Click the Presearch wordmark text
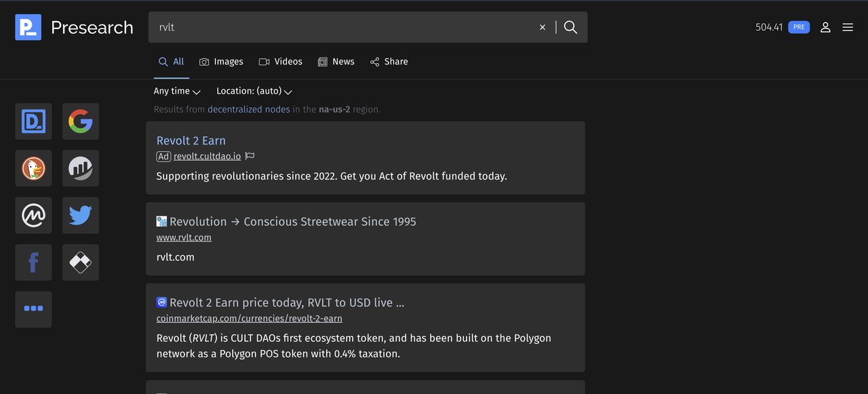 pos(92,27)
